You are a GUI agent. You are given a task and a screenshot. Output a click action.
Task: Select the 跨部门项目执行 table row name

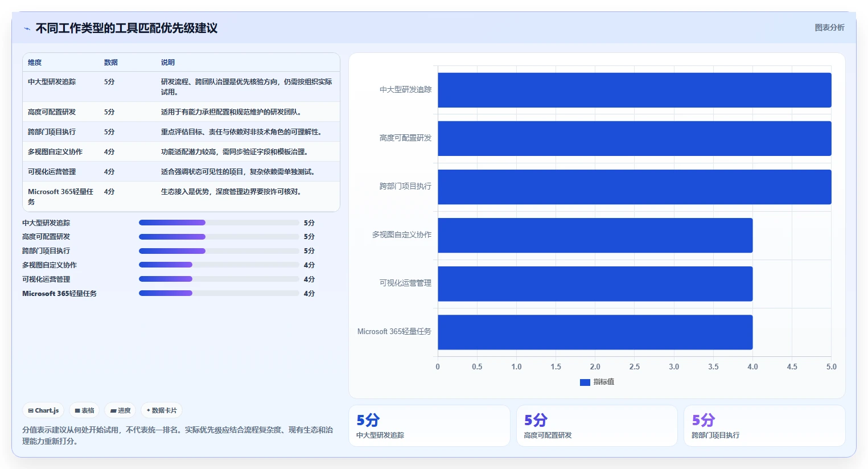52,132
